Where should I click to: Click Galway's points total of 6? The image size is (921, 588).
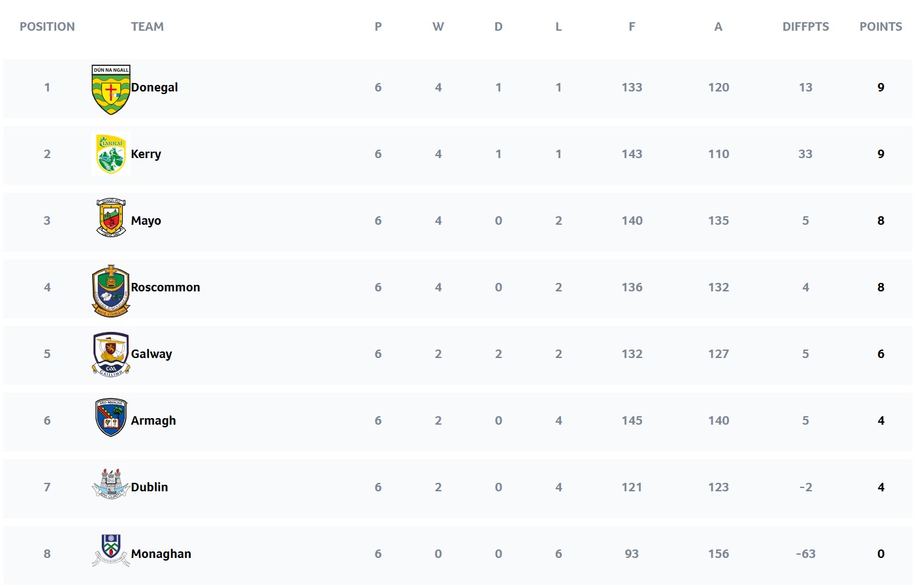click(881, 354)
